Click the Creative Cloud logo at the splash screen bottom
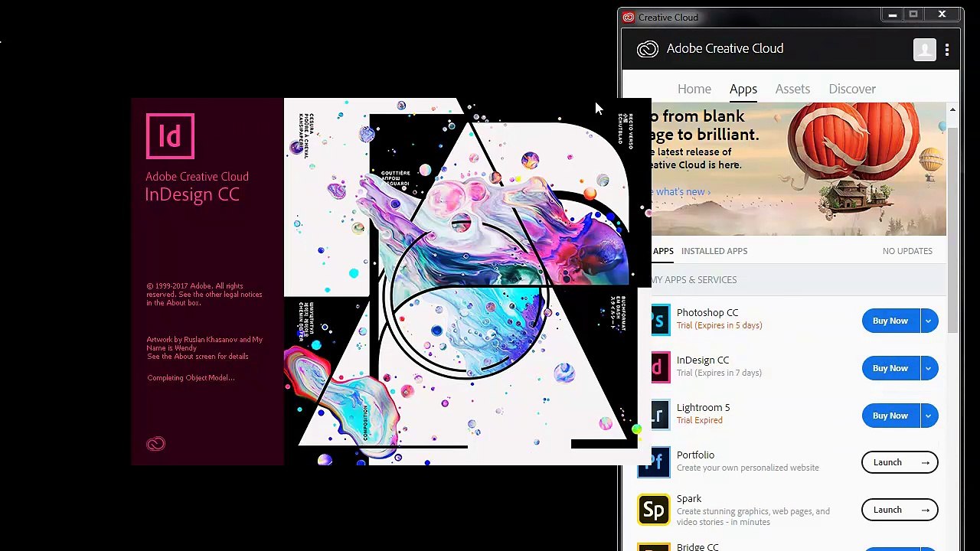This screenshot has width=980, height=551. click(x=155, y=444)
